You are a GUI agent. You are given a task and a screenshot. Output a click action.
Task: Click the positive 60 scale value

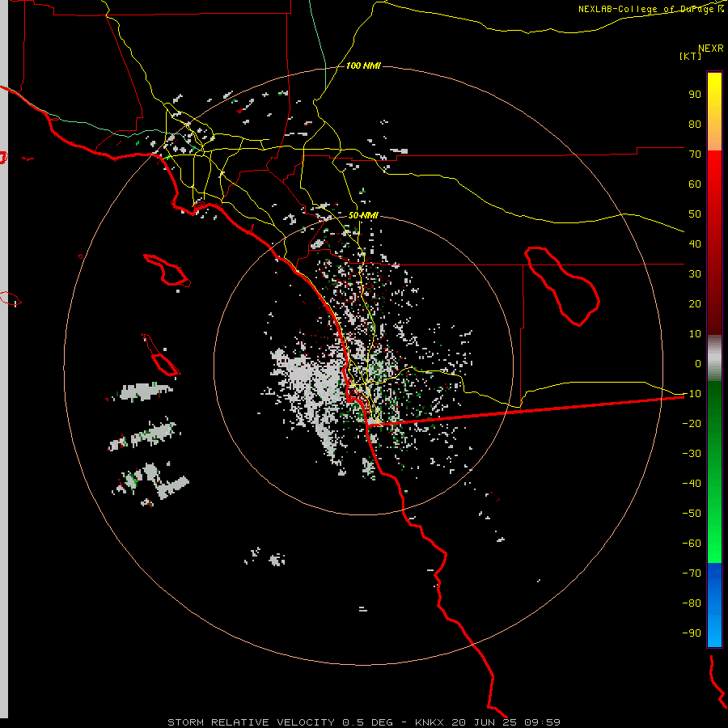coord(695,184)
